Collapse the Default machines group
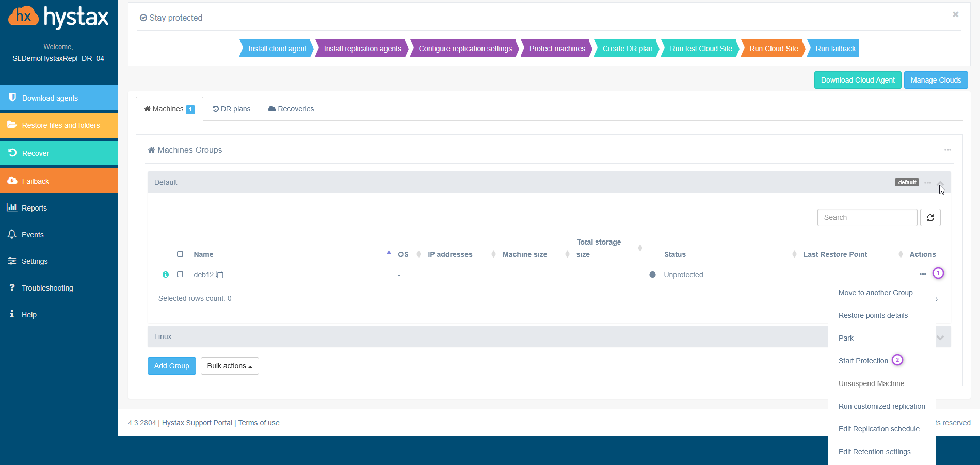The width and height of the screenshot is (980, 465). coord(940,183)
